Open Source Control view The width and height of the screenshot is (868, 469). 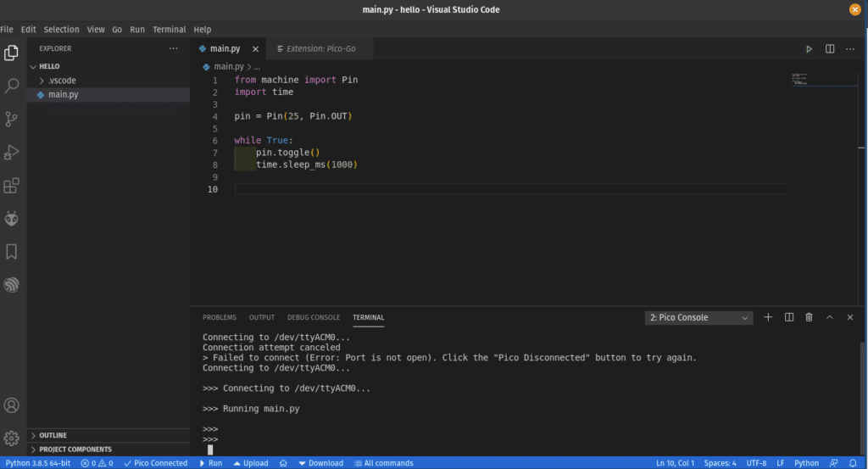[x=12, y=119]
